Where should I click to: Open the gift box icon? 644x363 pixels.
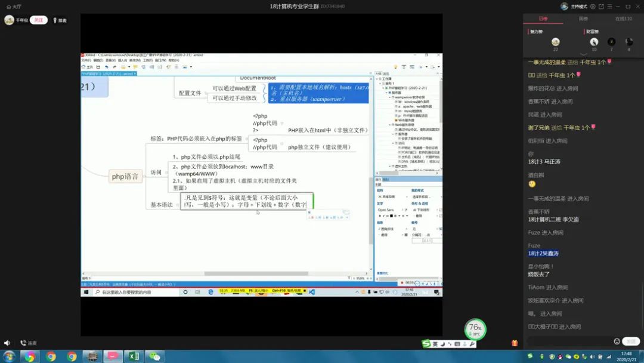(515, 343)
